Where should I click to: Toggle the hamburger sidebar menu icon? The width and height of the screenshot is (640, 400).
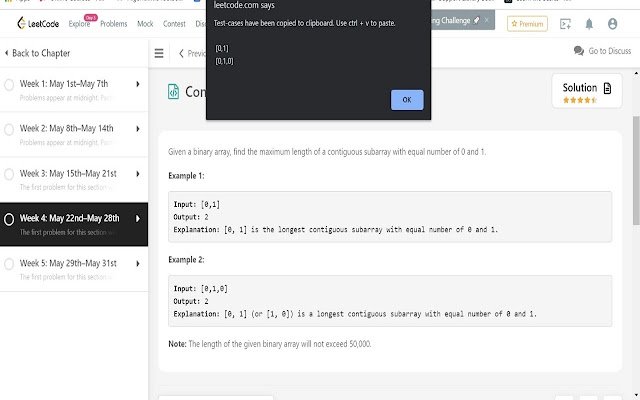159,53
